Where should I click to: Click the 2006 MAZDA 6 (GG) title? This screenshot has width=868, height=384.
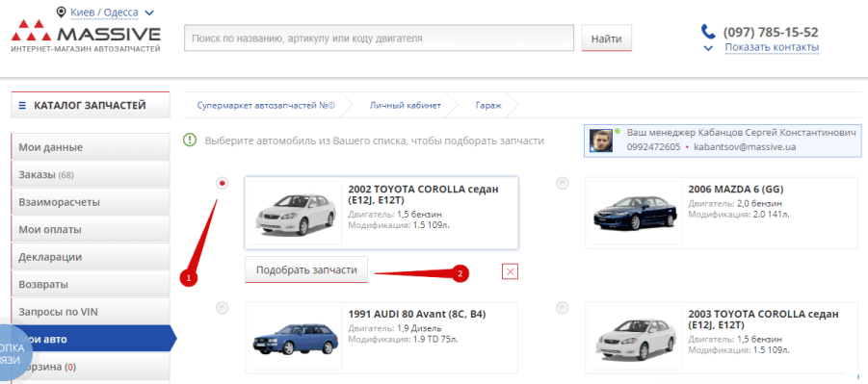[x=736, y=190]
